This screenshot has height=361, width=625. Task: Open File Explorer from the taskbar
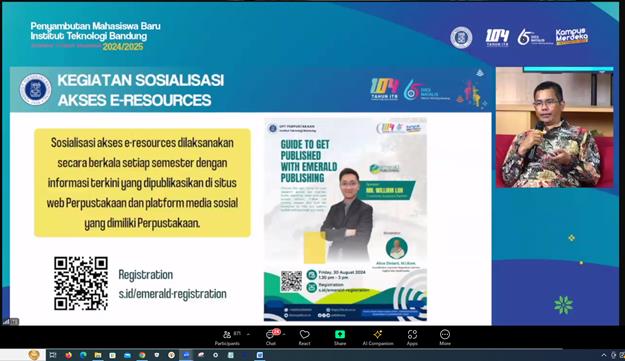tap(98, 355)
